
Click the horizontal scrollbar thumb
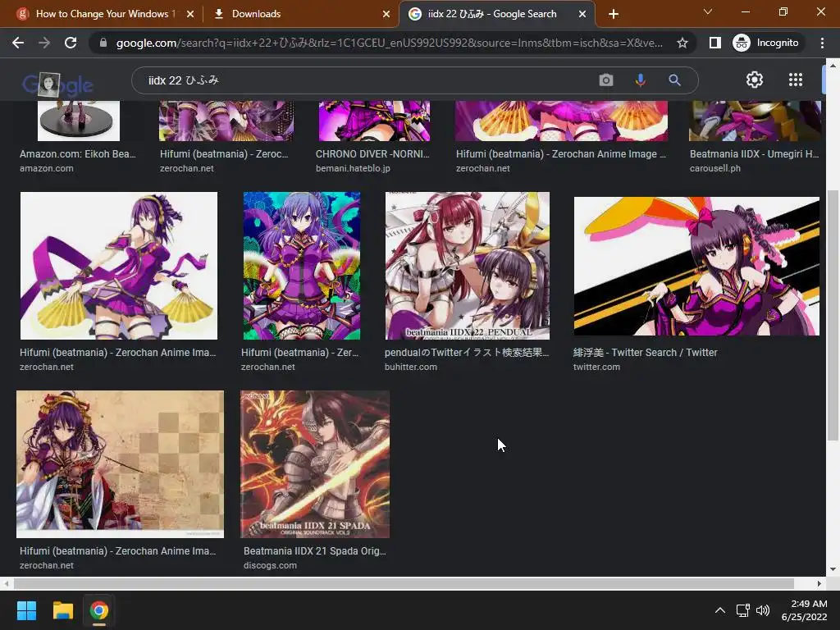point(404,583)
